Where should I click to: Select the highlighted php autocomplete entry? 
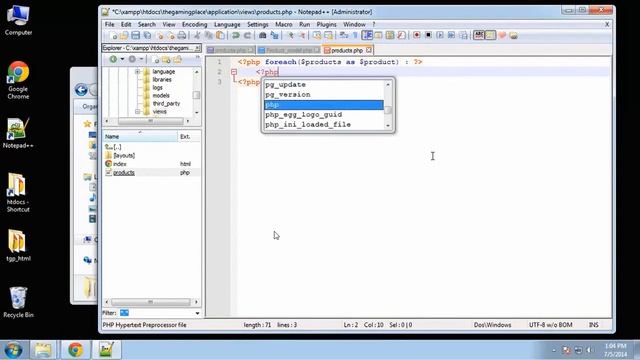(324, 105)
